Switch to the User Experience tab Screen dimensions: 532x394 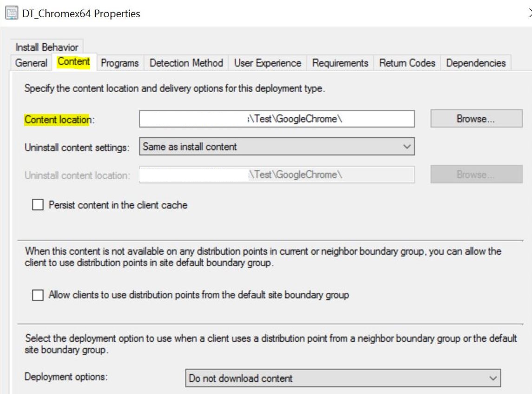[x=267, y=63]
